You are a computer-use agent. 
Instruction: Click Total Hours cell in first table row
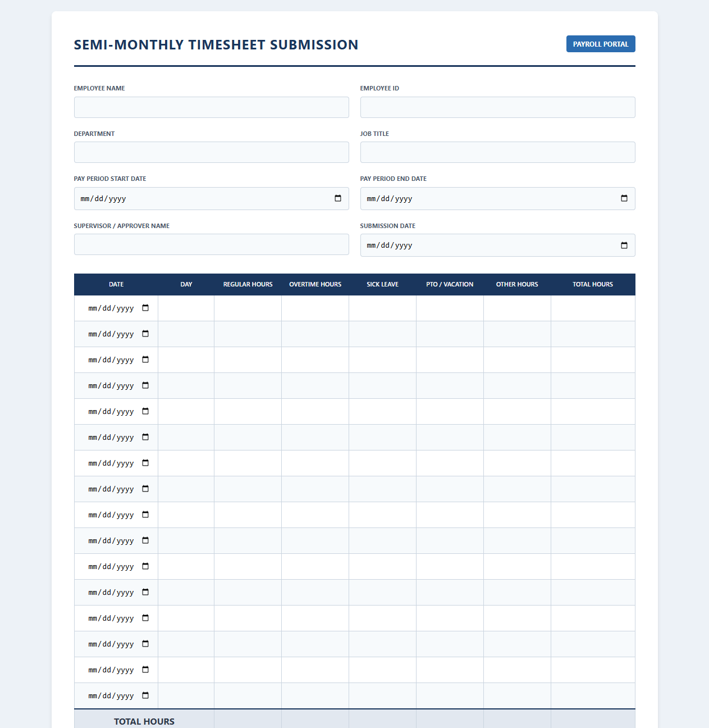(593, 308)
